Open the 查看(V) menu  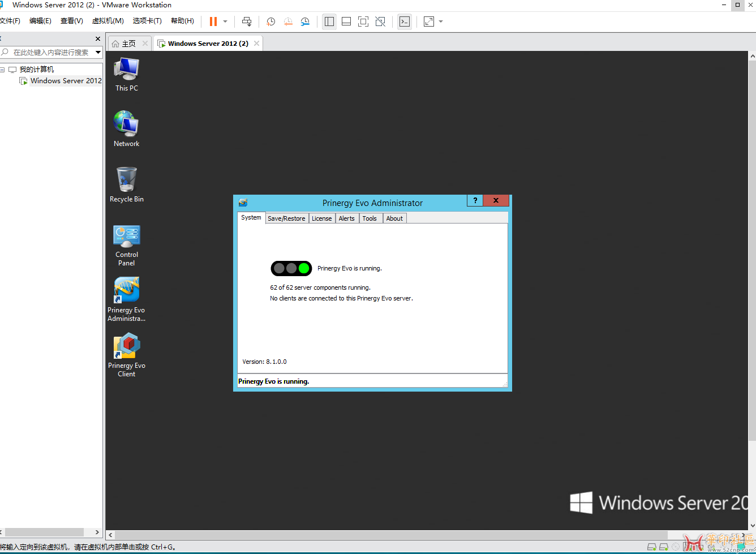(72, 21)
